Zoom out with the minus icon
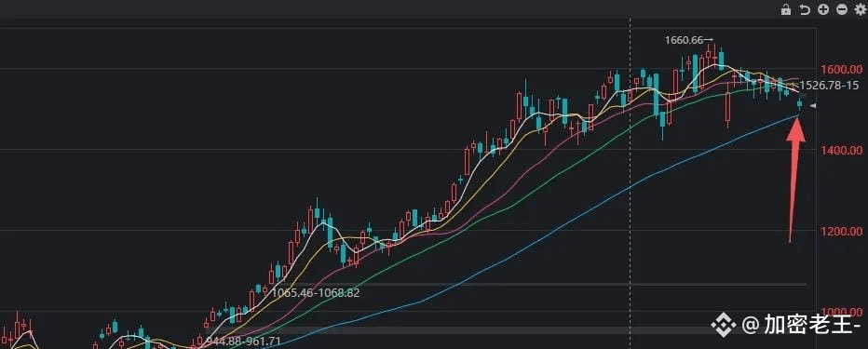This screenshot has height=349, width=868. [842, 9]
